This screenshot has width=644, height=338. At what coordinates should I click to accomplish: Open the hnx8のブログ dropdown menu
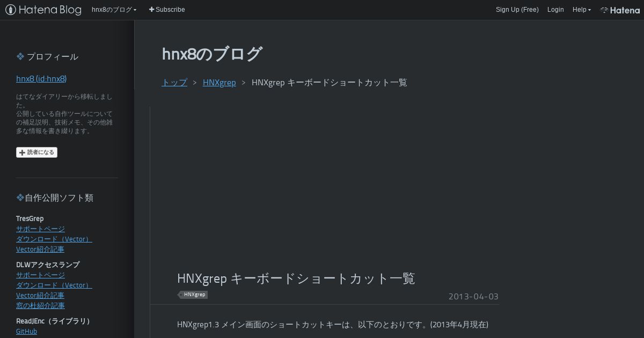[x=114, y=10]
